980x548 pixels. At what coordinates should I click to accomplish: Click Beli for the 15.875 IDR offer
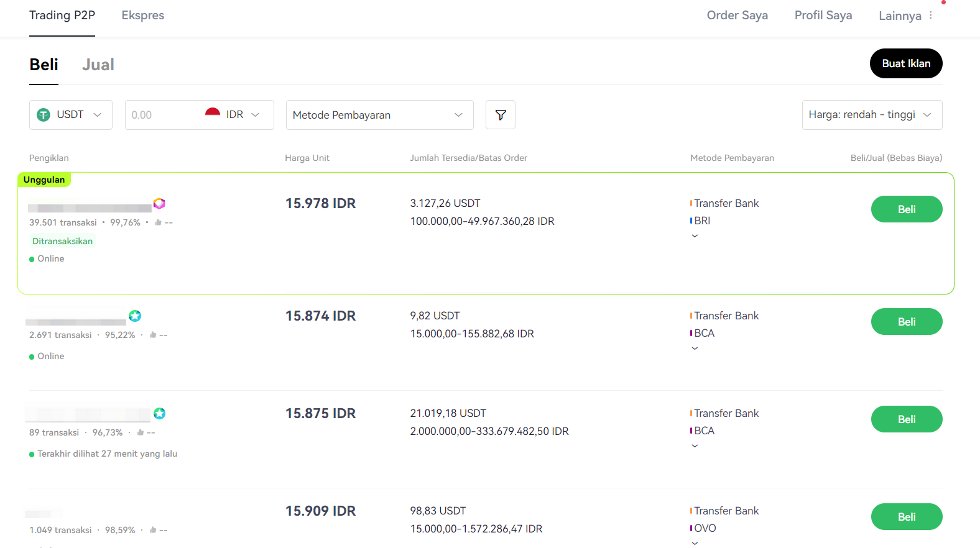click(906, 419)
